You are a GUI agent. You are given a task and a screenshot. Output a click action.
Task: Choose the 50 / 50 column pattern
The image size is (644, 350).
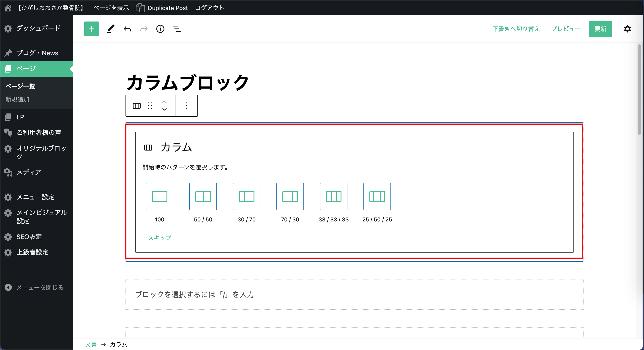click(x=203, y=197)
